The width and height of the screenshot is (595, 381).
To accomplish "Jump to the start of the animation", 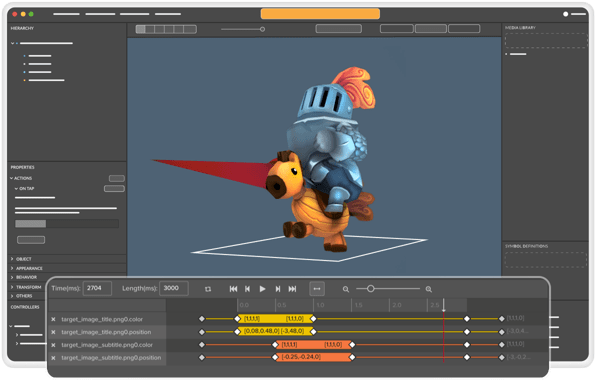I will 233,289.
